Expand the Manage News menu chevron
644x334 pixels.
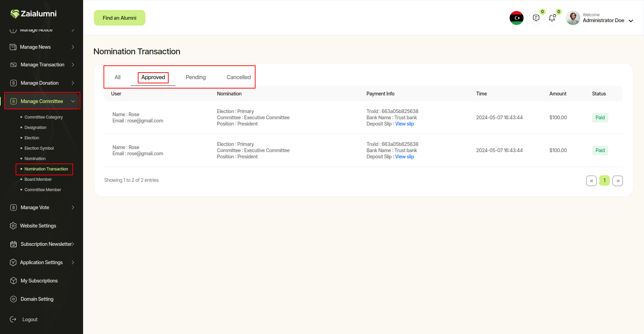(73, 47)
